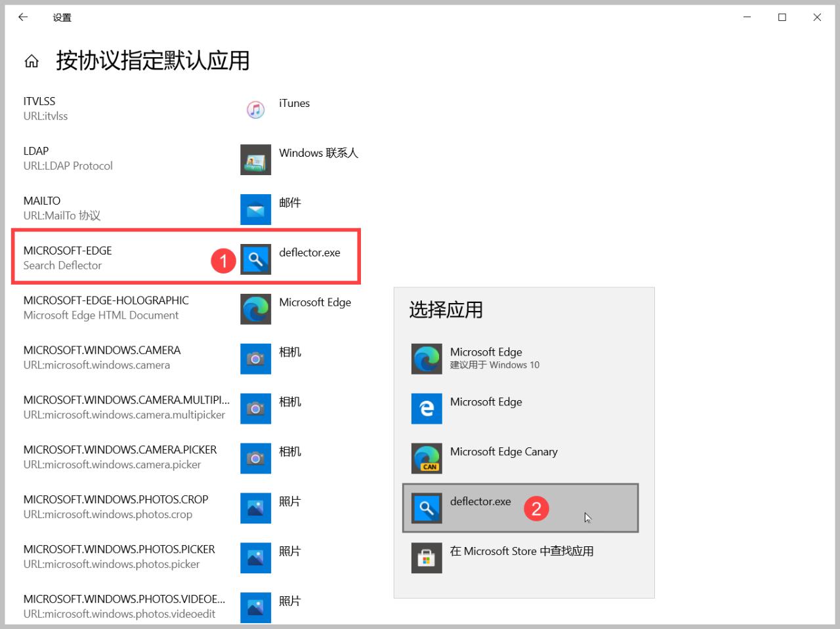Click the Windows 联系人 contacts icon
The width and height of the screenshot is (840, 629).
tap(255, 159)
